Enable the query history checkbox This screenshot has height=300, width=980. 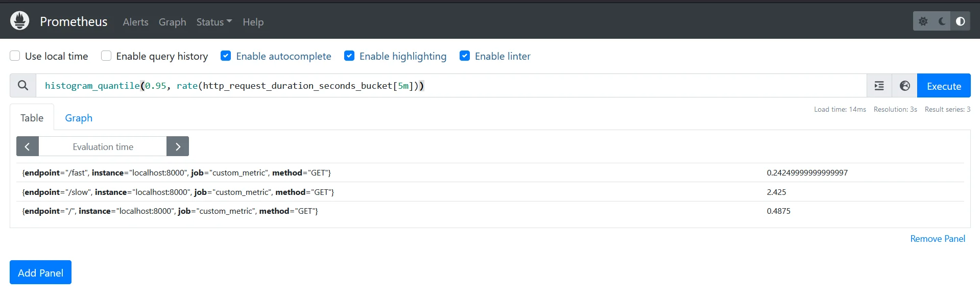tap(106, 56)
